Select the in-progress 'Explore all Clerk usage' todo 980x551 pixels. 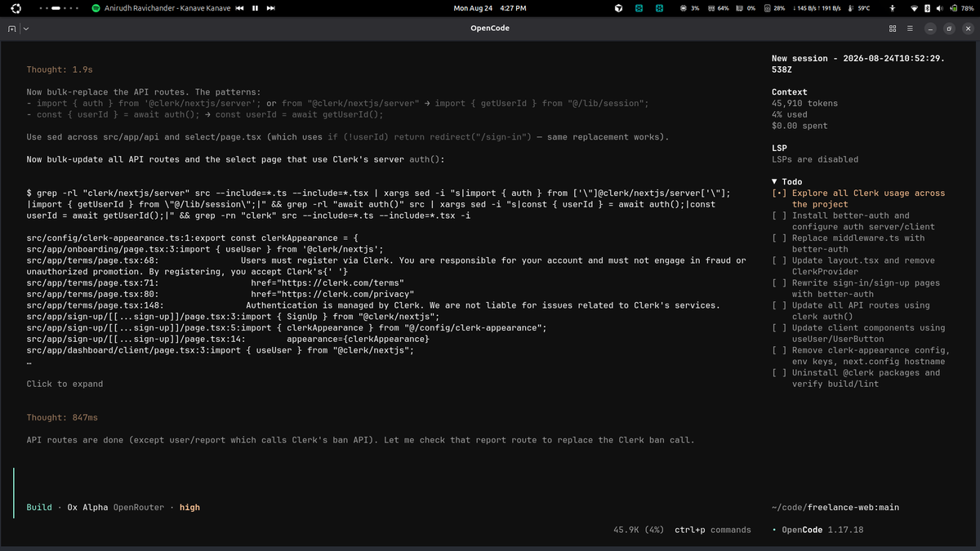pos(858,198)
